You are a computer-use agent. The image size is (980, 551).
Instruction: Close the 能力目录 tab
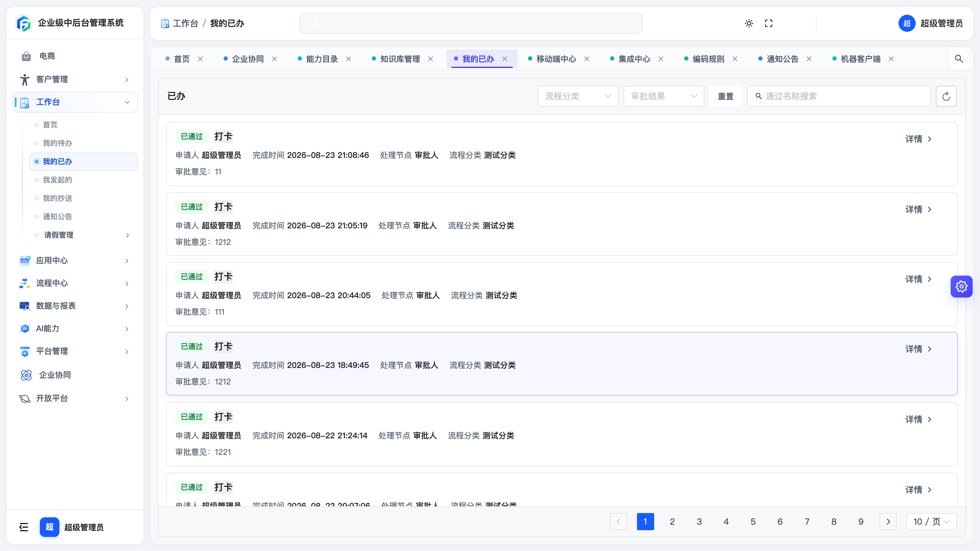pos(349,59)
